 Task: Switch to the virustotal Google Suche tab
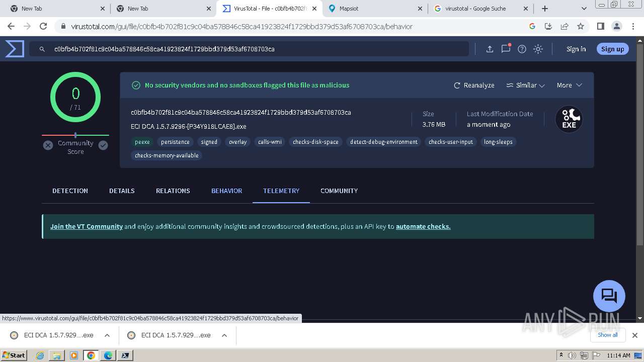coord(480,9)
